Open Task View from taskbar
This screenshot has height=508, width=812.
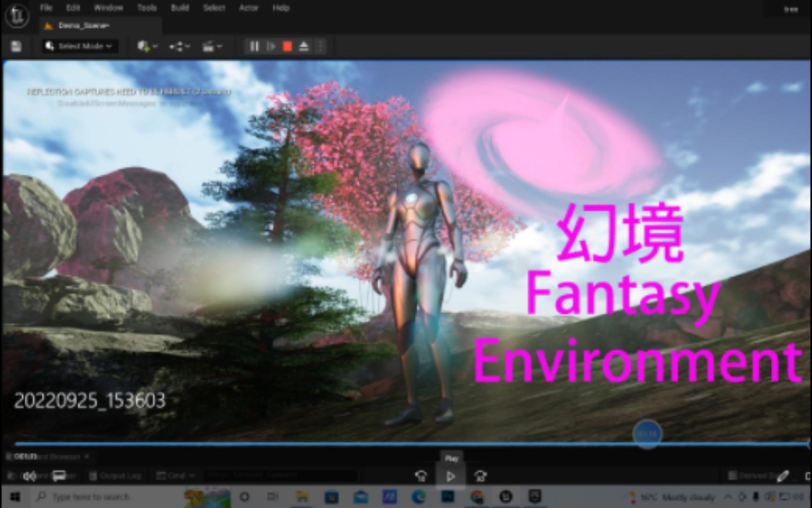[x=273, y=497]
